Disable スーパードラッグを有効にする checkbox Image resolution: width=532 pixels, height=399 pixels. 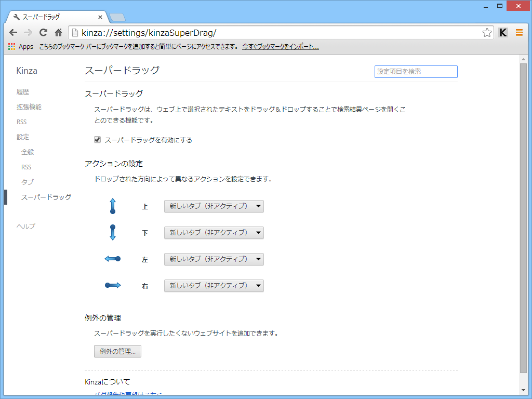[97, 139]
